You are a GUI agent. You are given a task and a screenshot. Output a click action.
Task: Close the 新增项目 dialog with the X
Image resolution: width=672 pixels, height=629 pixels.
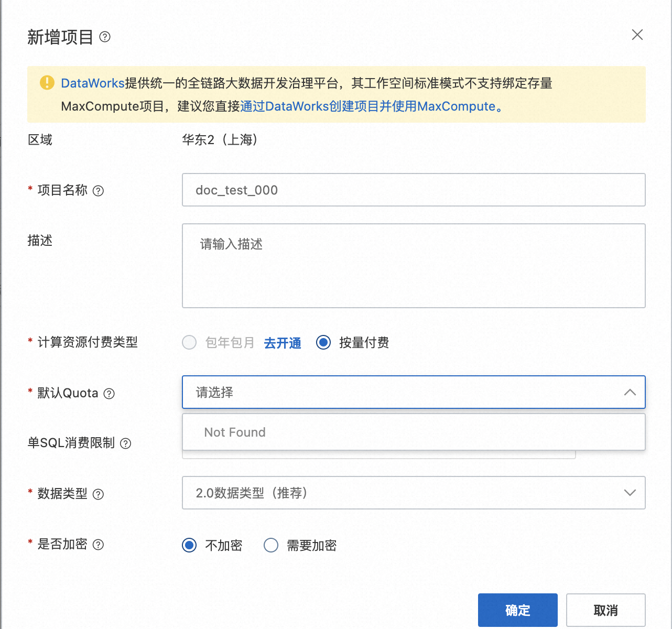[x=637, y=35]
